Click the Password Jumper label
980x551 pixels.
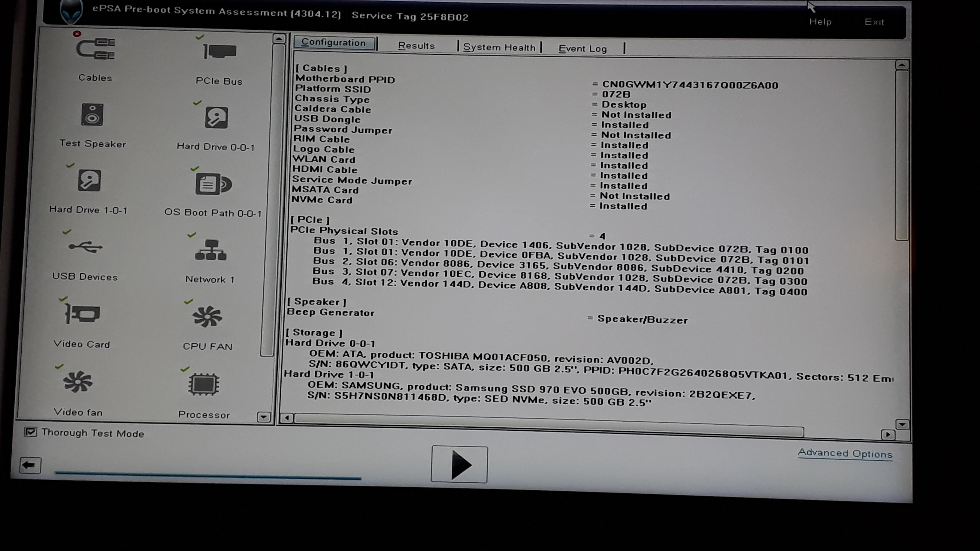click(x=343, y=129)
